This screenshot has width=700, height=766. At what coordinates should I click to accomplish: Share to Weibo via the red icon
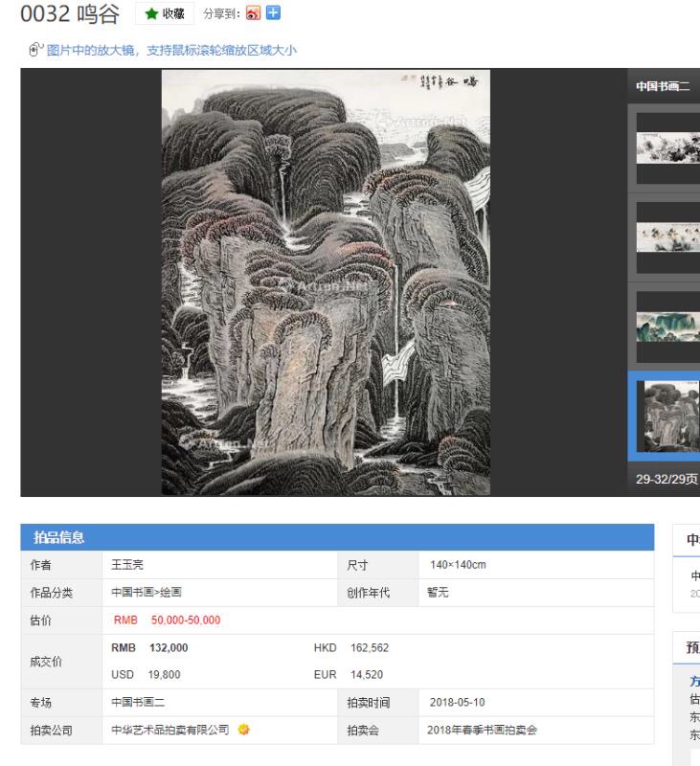255,15
